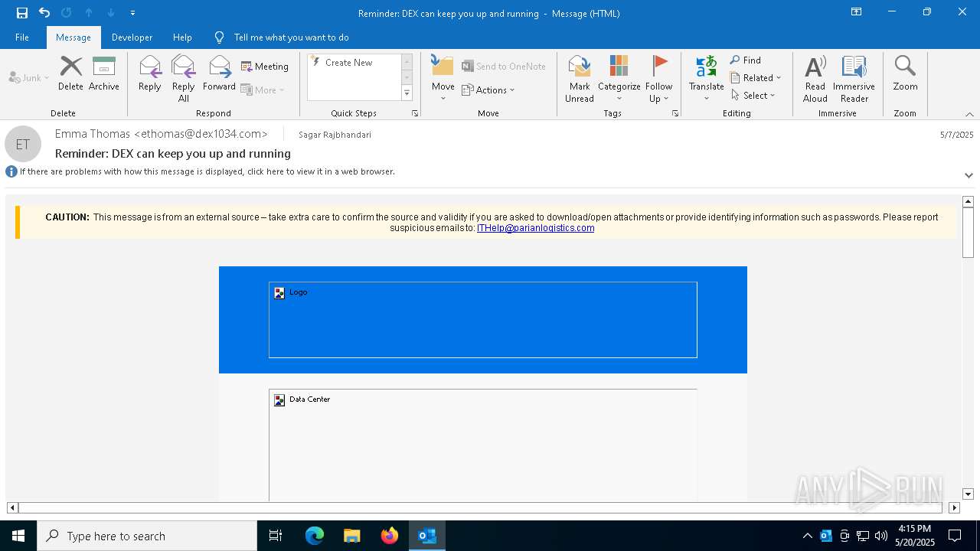Click the sender Emma Thomas name
The width and height of the screenshot is (980, 551).
[x=162, y=134]
